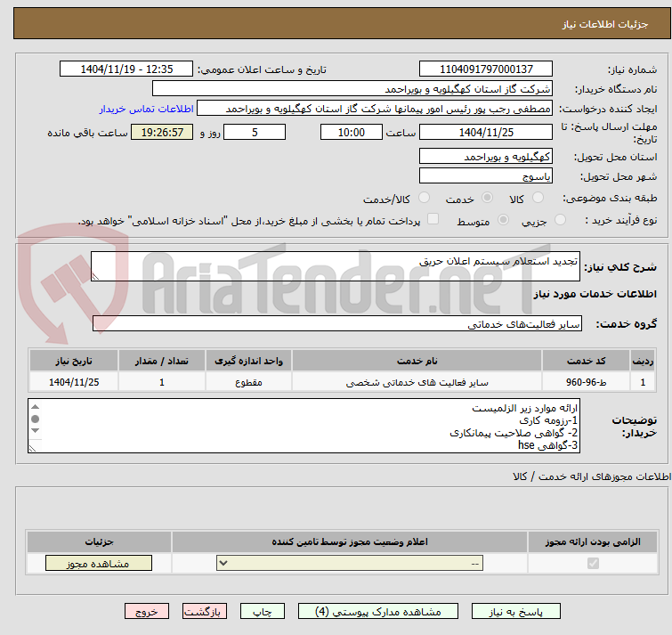Select the کالا radio button
Screen dimensions: 672x635
[x=538, y=198]
